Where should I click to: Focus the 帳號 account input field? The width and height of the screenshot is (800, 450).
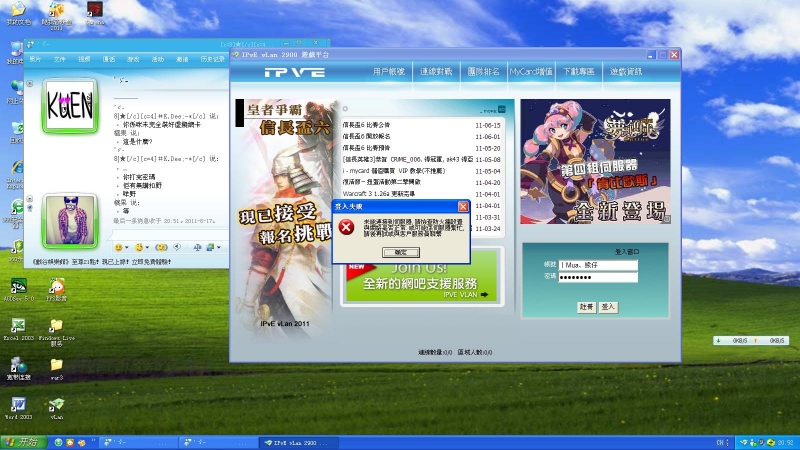[x=598, y=265]
